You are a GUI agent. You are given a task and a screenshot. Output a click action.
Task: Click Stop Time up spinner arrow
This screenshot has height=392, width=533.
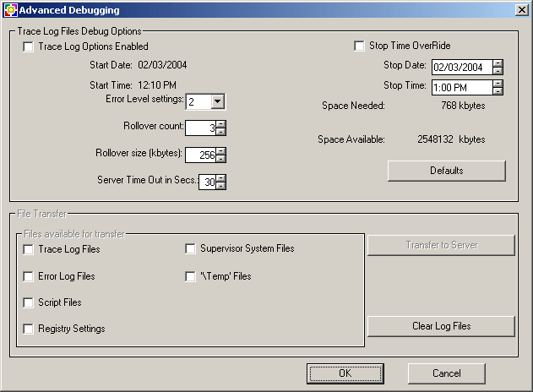click(x=498, y=84)
